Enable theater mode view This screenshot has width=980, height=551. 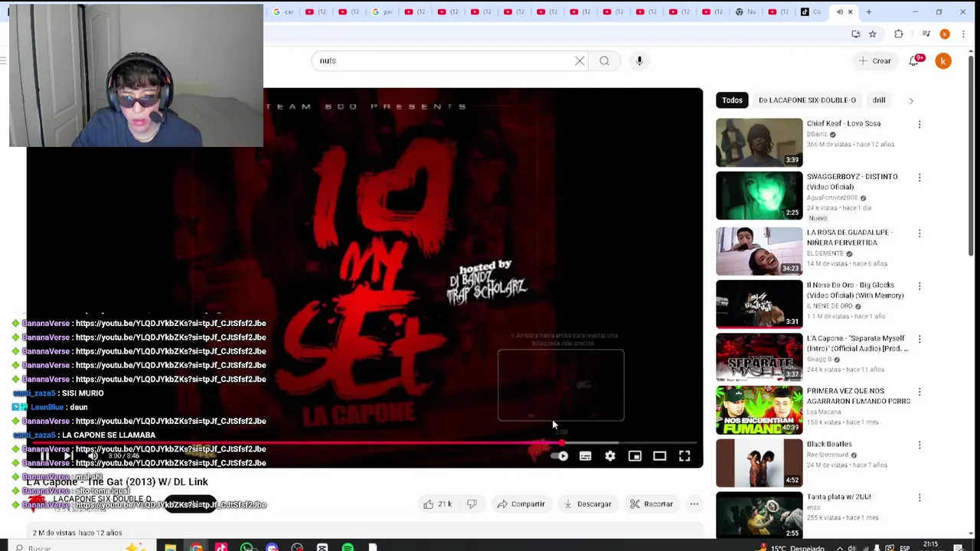[x=659, y=456]
